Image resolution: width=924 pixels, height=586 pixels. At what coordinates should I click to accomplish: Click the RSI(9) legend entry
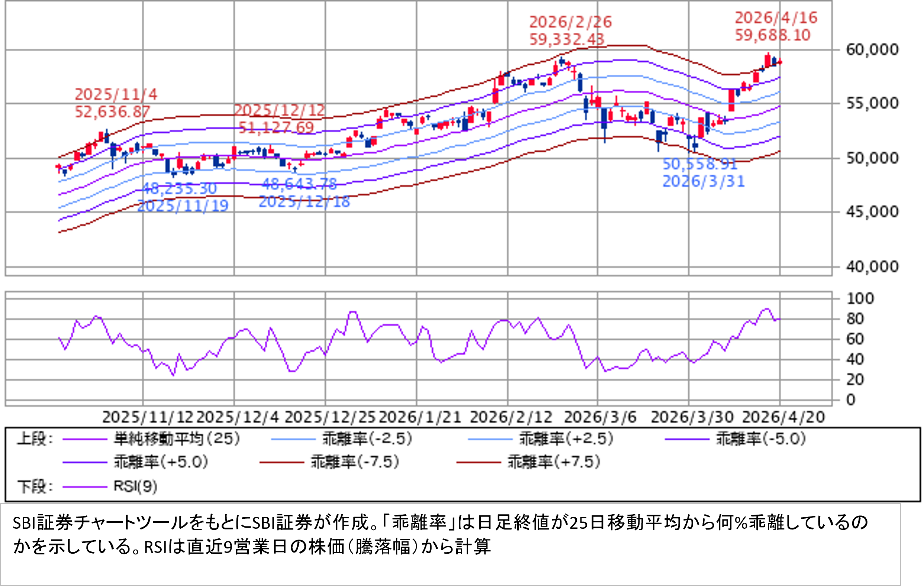(x=135, y=487)
